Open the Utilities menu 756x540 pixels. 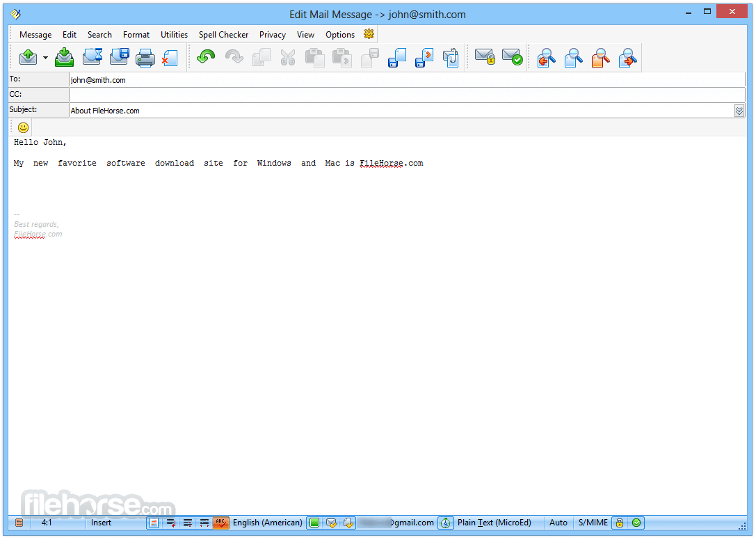[x=174, y=35]
